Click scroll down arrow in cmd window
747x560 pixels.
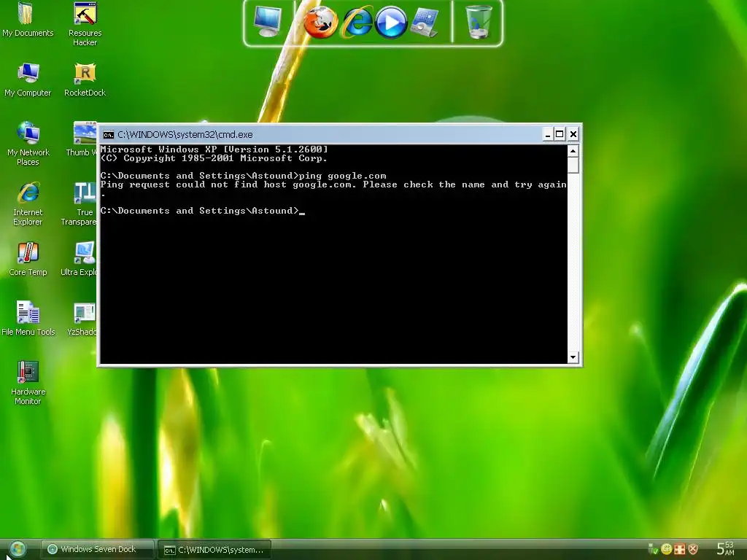click(573, 357)
